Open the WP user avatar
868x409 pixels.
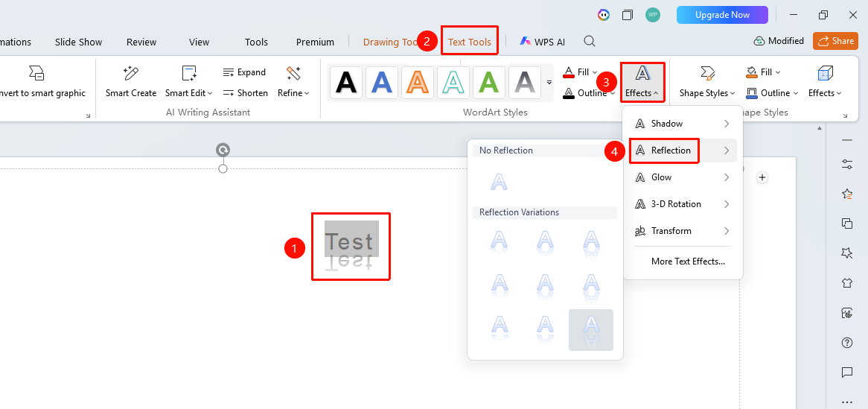(x=653, y=15)
